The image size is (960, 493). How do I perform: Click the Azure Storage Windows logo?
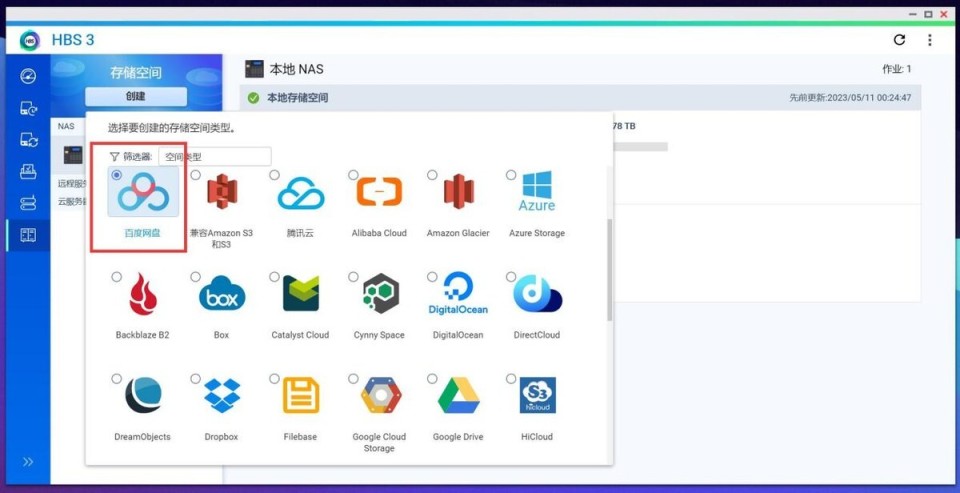(x=537, y=191)
